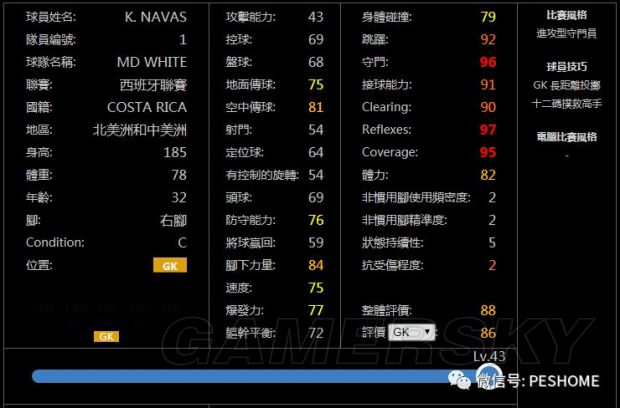Click the 防守能力 value 76
Viewport: 620px width, 408px height.
coord(316,220)
